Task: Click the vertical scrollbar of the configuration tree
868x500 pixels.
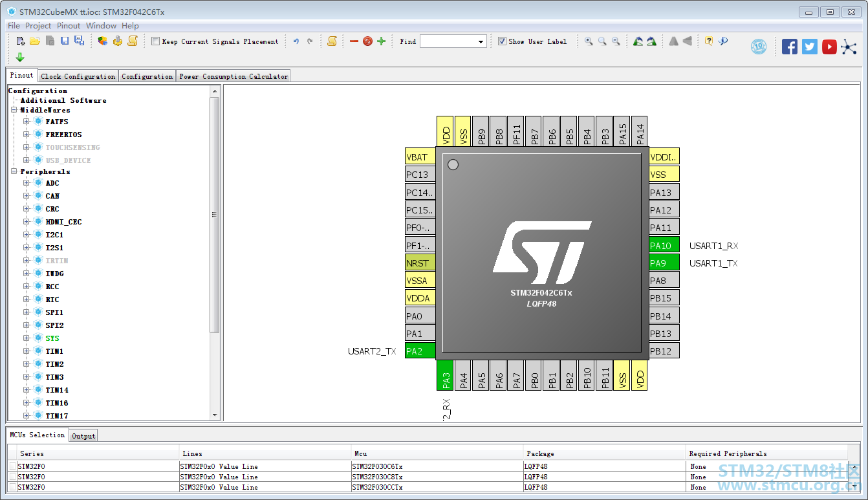Action: [215, 215]
